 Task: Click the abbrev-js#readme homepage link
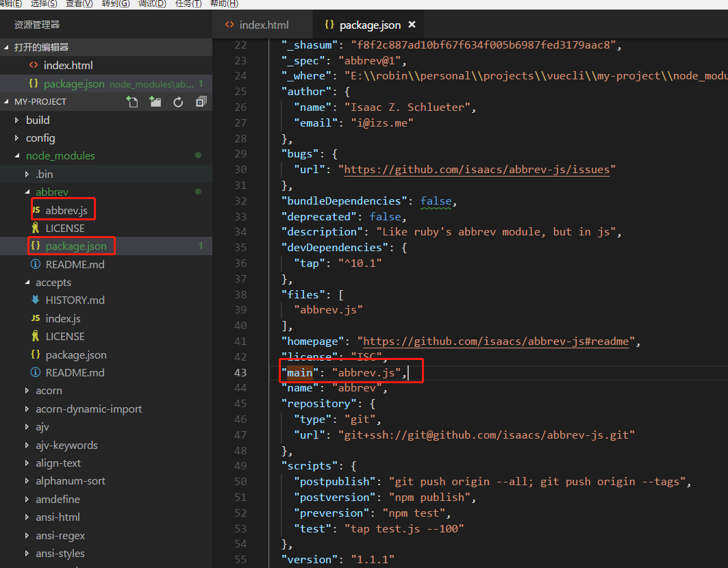tap(495, 341)
